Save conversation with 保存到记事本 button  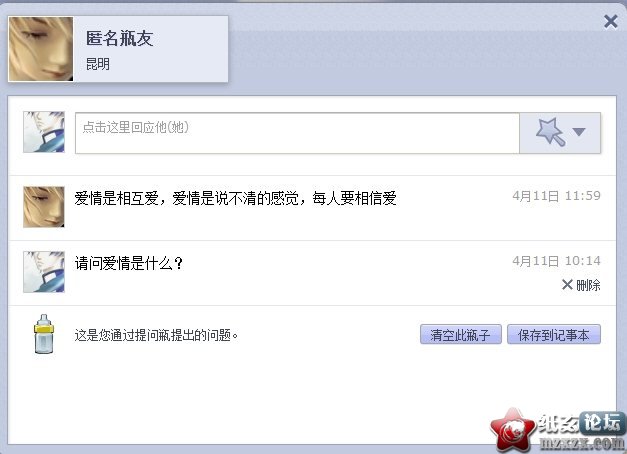point(554,334)
